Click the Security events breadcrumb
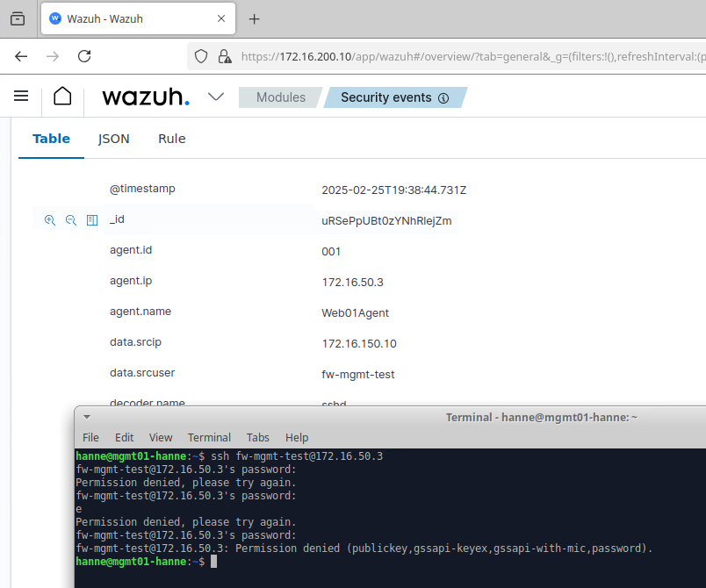 tap(385, 97)
